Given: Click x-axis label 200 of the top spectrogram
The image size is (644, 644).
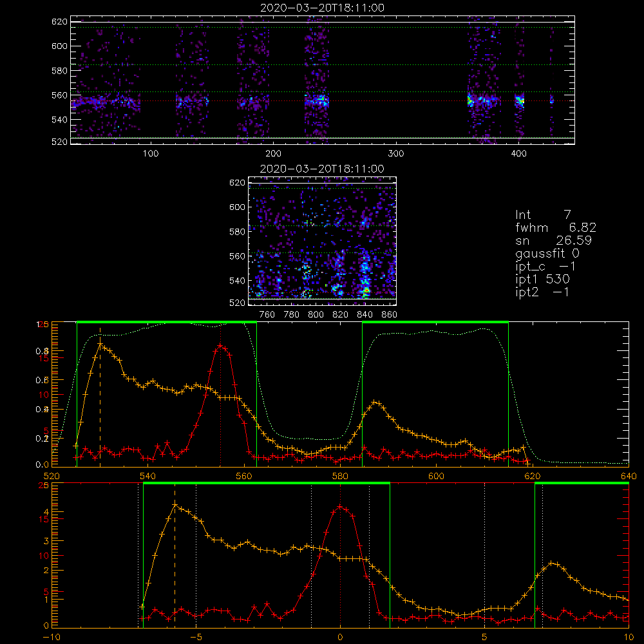Looking at the screenshot, I should (273, 154).
